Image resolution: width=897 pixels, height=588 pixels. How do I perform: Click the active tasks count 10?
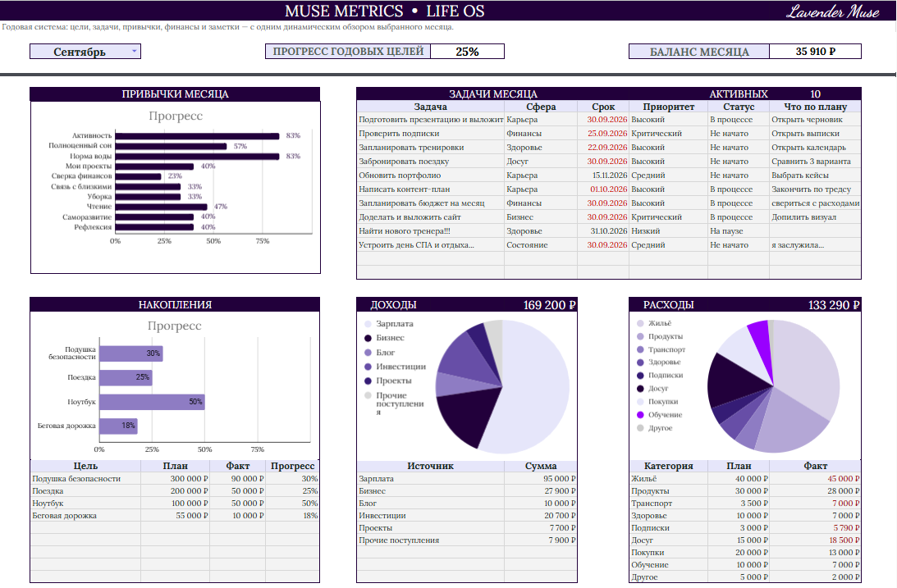coord(815,93)
